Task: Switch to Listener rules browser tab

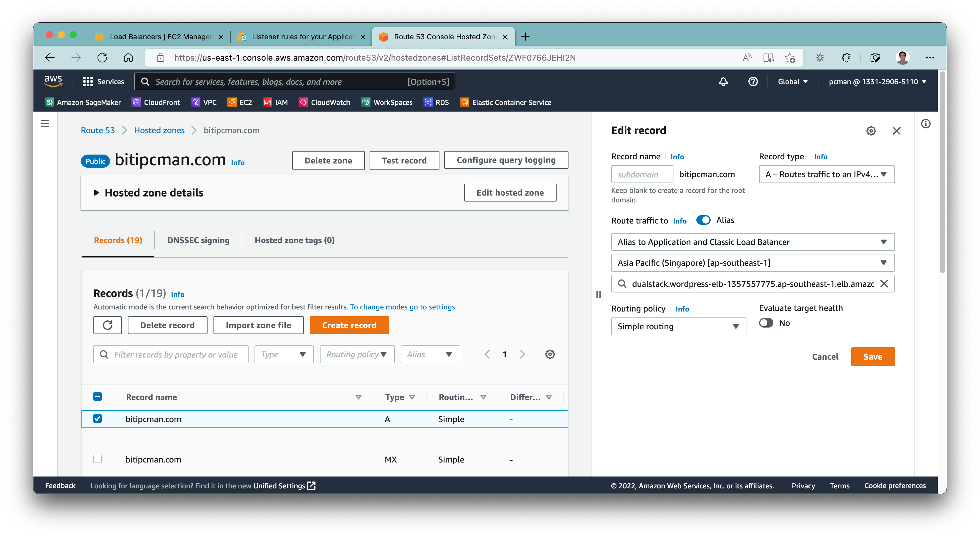Action: pos(301,37)
